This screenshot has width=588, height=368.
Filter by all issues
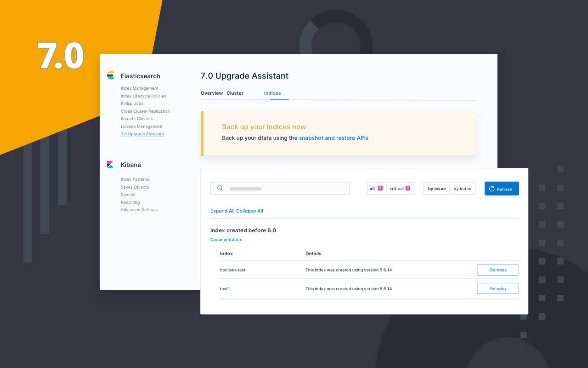pyautogui.click(x=376, y=189)
